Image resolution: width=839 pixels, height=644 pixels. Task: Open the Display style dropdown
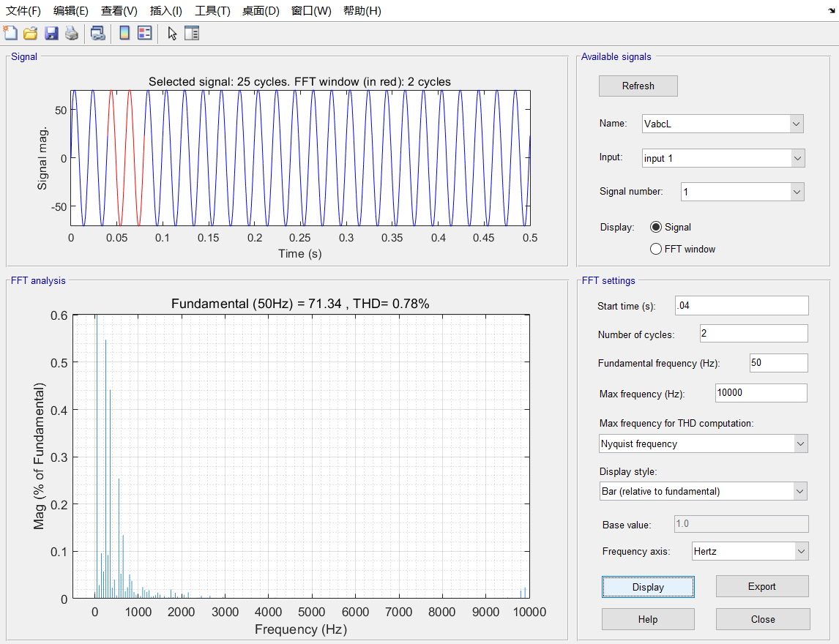click(x=799, y=491)
